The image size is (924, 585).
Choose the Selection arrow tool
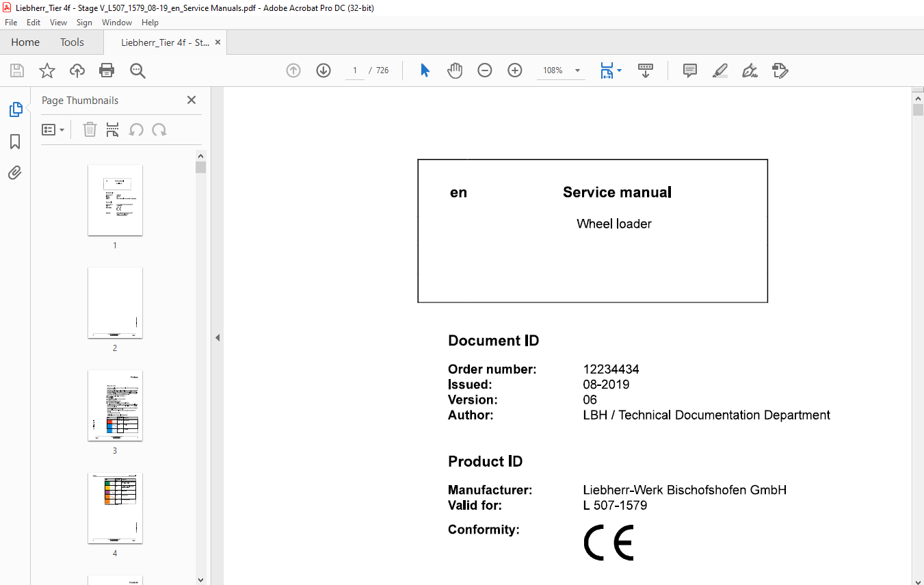[x=425, y=70]
